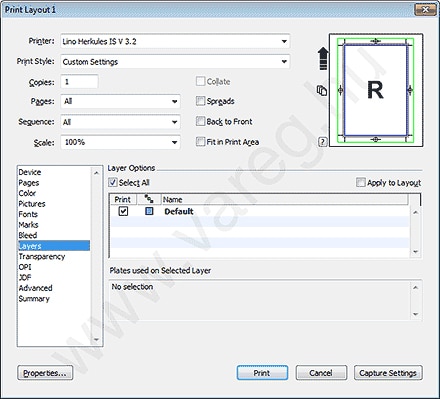This screenshot has width=440, height=399.
Task: Enable Back to Front checkbox
Action: pos(200,121)
